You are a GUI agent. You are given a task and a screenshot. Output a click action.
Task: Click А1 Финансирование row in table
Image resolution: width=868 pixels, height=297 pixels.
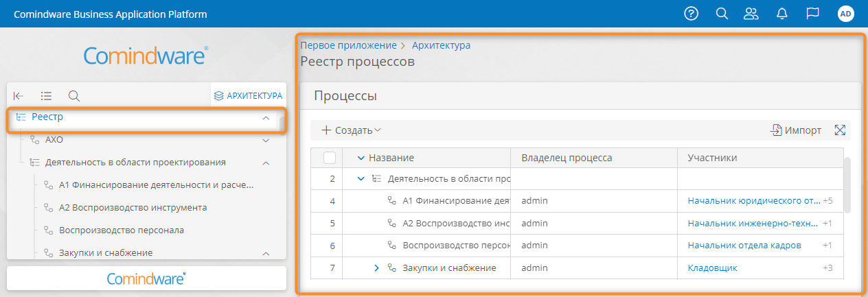pos(455,201)
